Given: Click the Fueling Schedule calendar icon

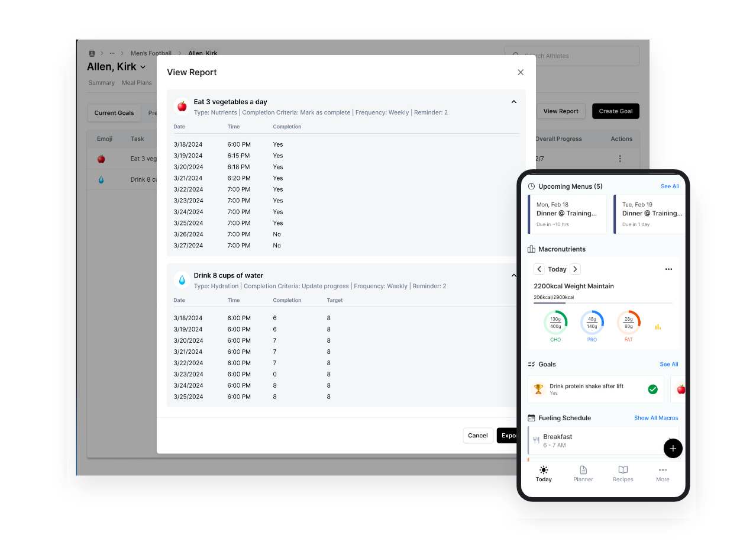Looking at the screenshot, I should coord(531,418).
